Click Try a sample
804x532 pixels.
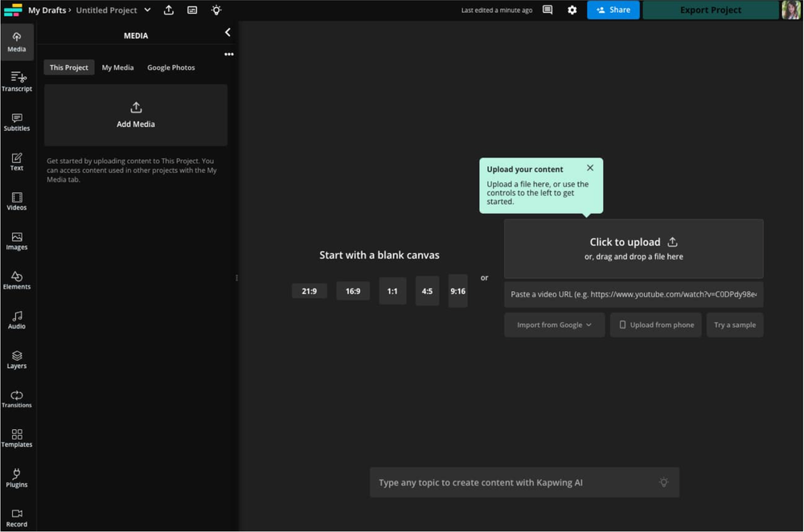[x=735, y=325]
